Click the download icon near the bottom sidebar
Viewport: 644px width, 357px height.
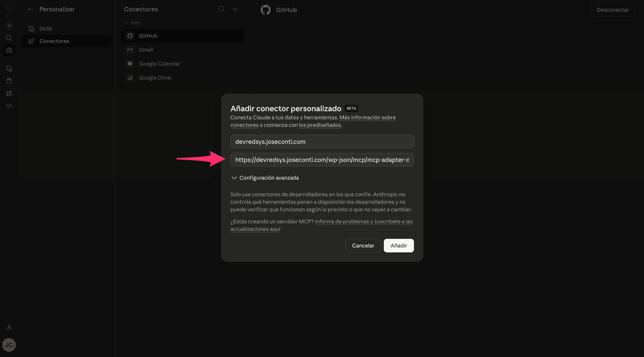[9, 326]
